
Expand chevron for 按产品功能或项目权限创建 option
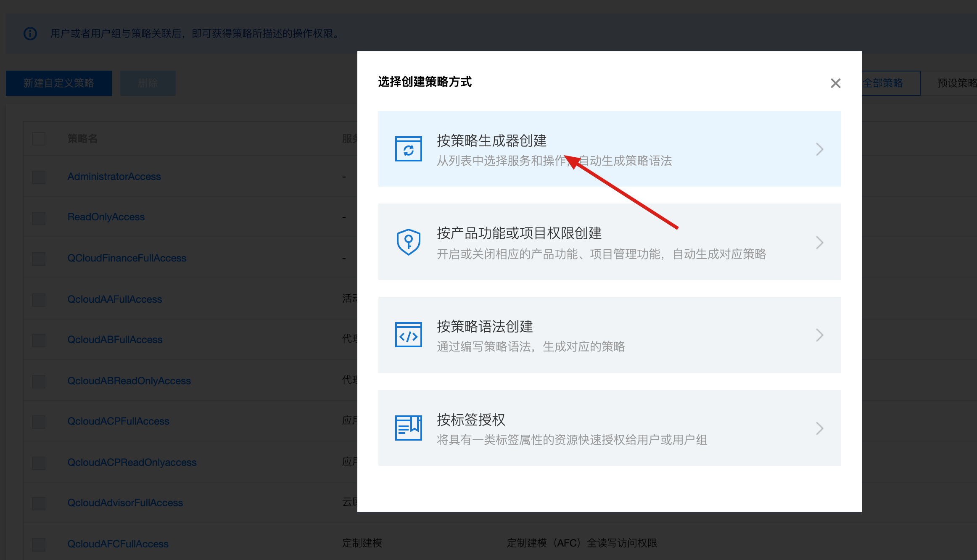(819, 242)
